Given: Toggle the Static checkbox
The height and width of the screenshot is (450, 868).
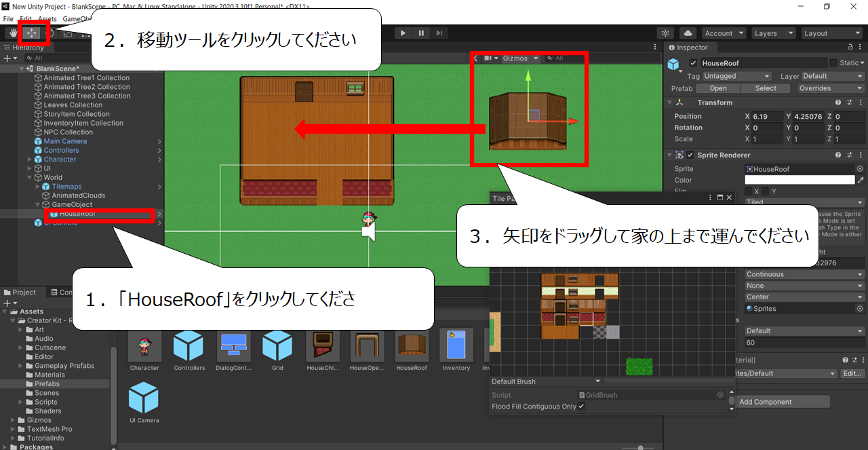Looking at the screenshot, I should pos(833,63).
